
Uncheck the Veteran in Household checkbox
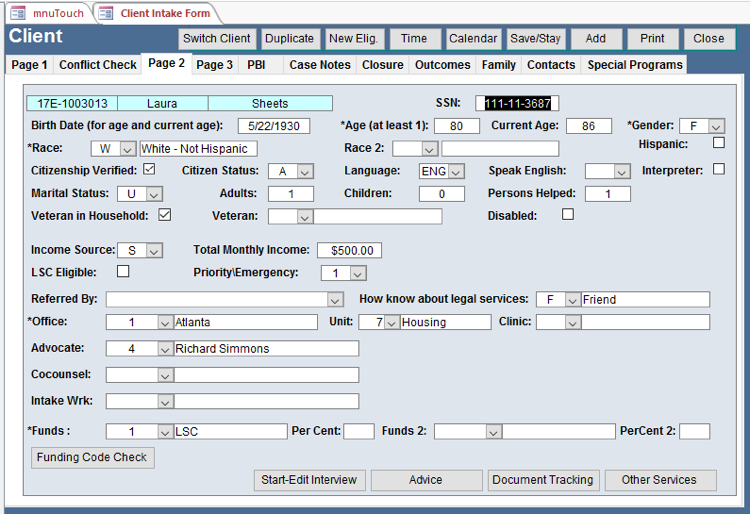pyautogui.click(x=165, y=215)
